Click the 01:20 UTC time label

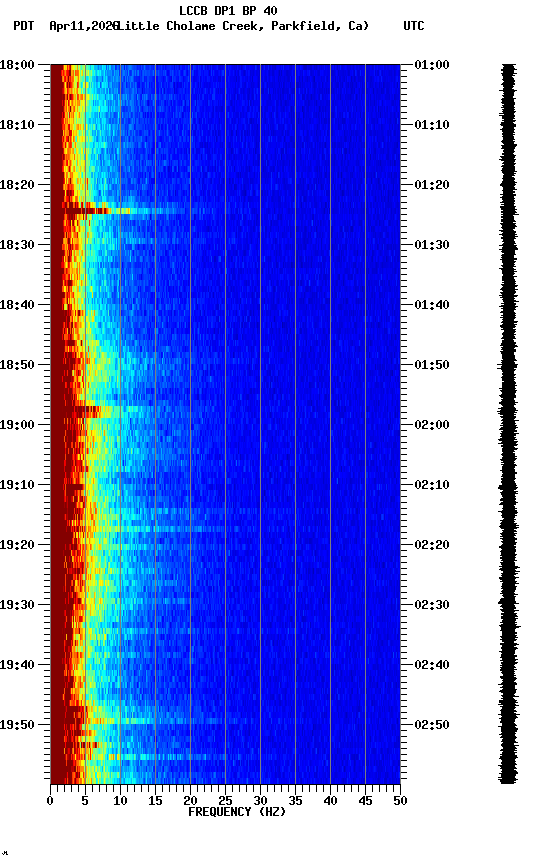tap(432, 185)
